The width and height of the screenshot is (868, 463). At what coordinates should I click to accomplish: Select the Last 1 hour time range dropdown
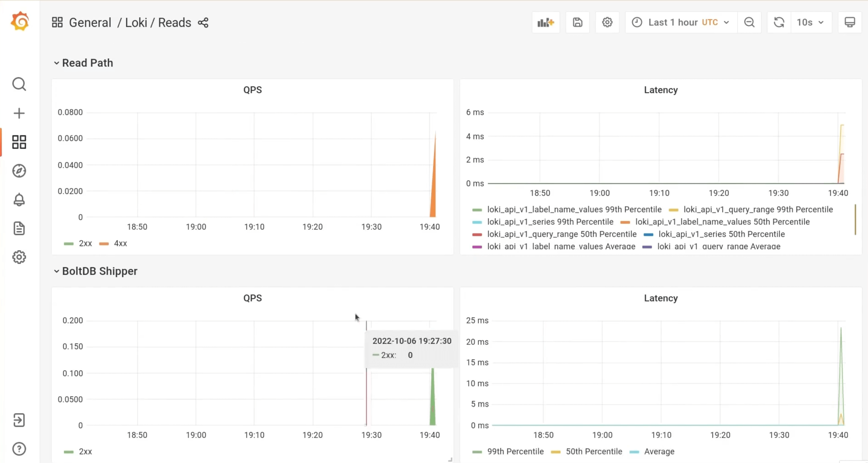click(x=680, y=22)
